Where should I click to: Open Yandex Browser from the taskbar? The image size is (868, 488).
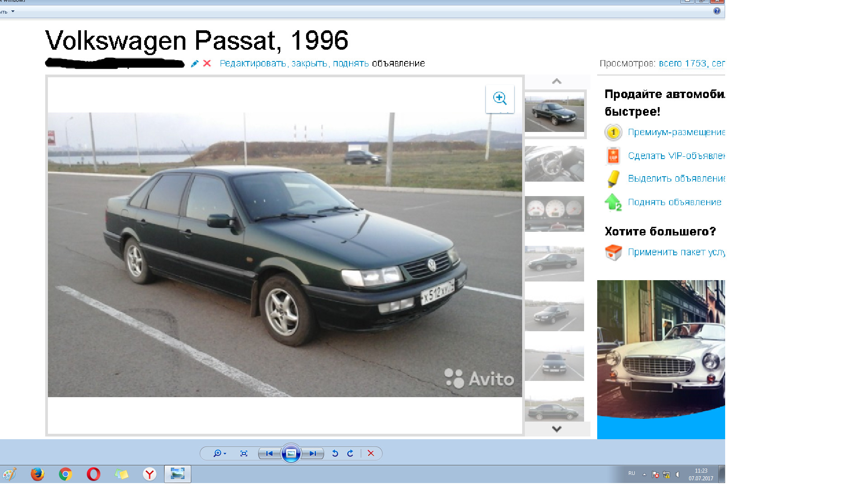pos(150,474)
